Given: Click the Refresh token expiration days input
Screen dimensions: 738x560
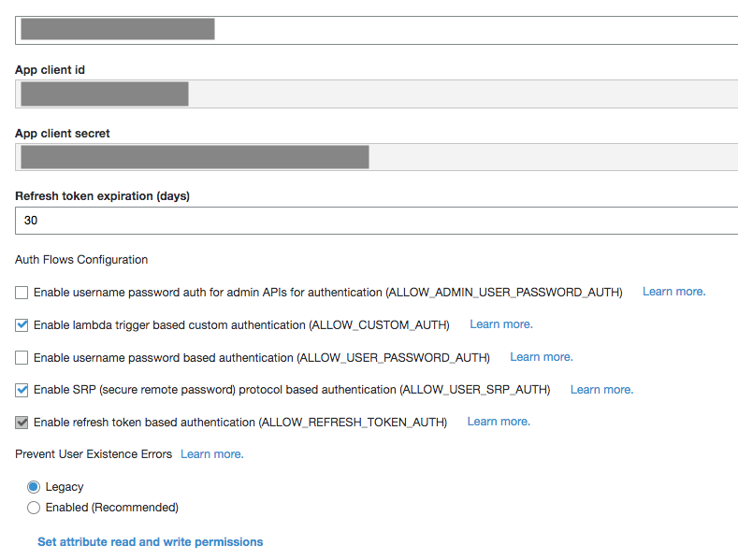Looking at the screenshot, I should 374,221.
